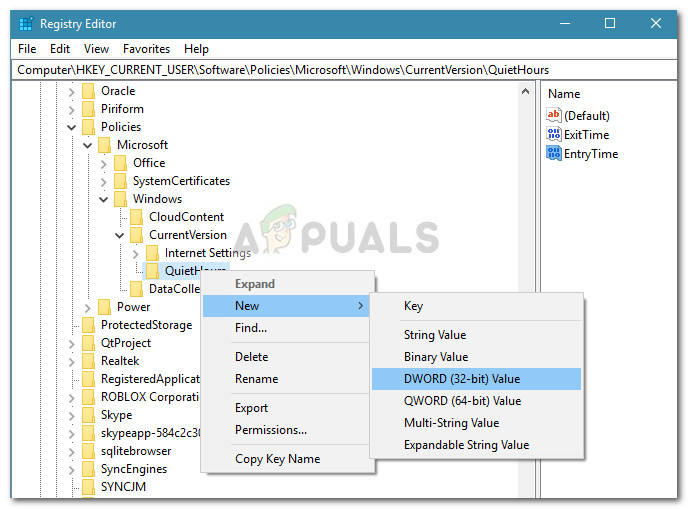Click the sqlitebrowser folder icon
688x509 pixels.
tap(89, 451)
